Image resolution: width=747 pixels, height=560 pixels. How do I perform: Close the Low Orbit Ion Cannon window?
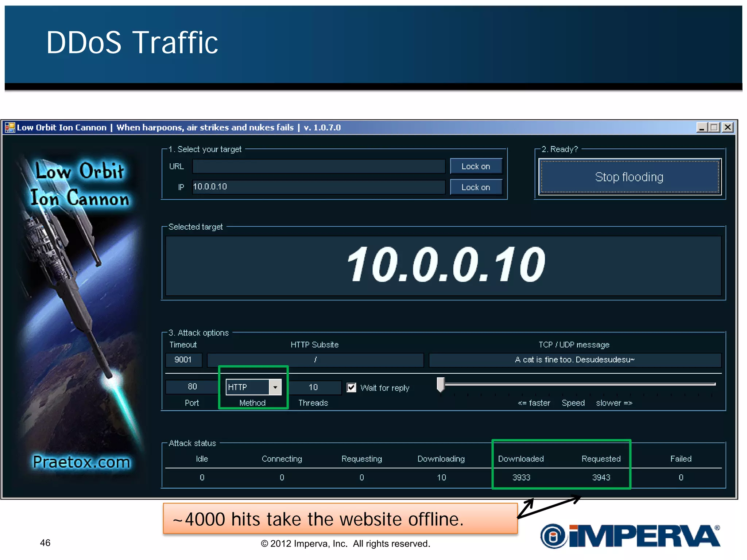(x=728, y=127)
